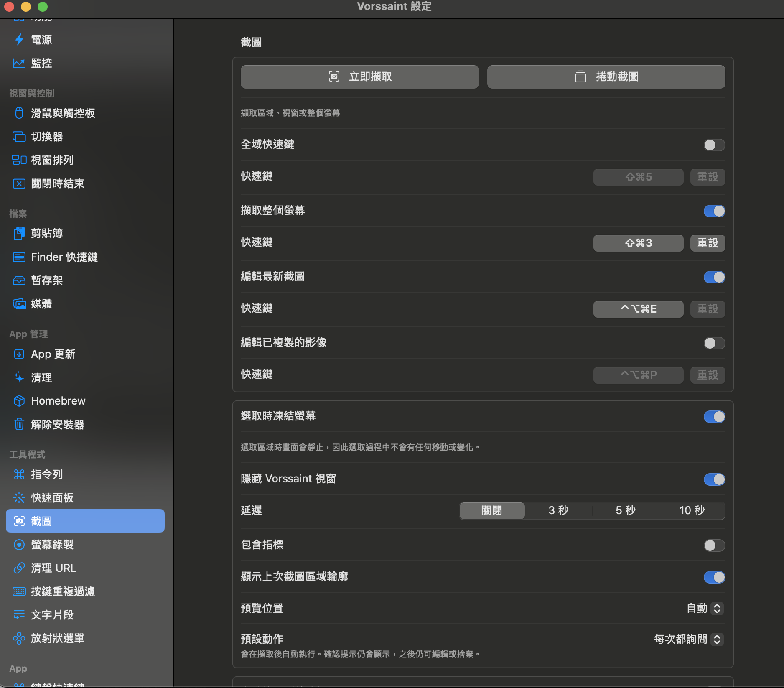
Task: Disable 顯示上次截圖區域輪廓 switch
Action: (714, 577)
